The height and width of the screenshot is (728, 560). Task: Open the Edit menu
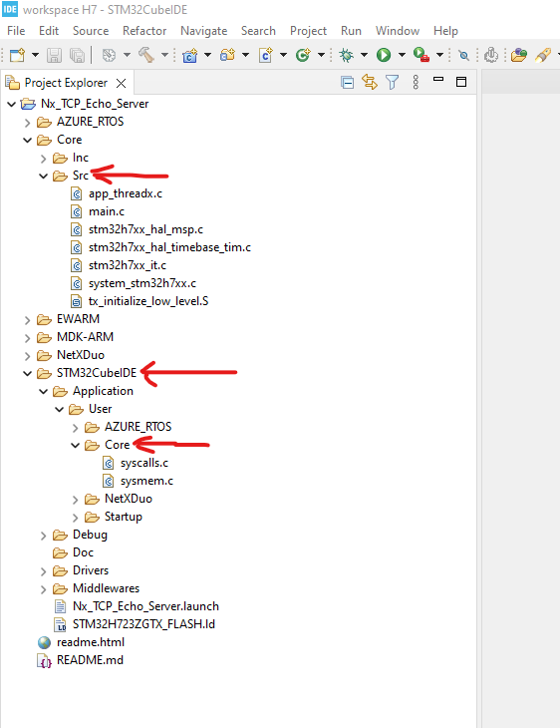click(x=49, y=31)
